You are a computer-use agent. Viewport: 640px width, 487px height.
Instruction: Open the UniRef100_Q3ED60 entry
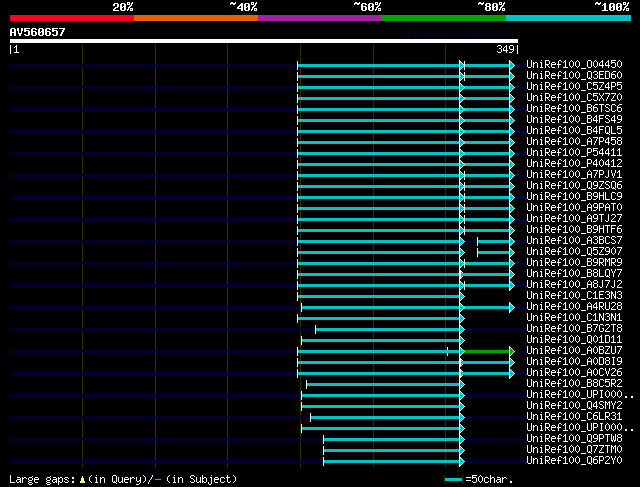[x=574, y=76]
